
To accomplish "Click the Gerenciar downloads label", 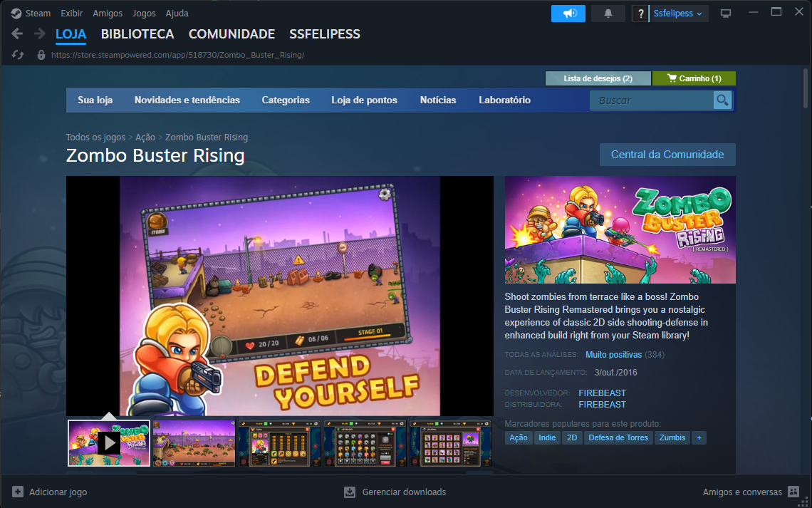I will (404, 492).
